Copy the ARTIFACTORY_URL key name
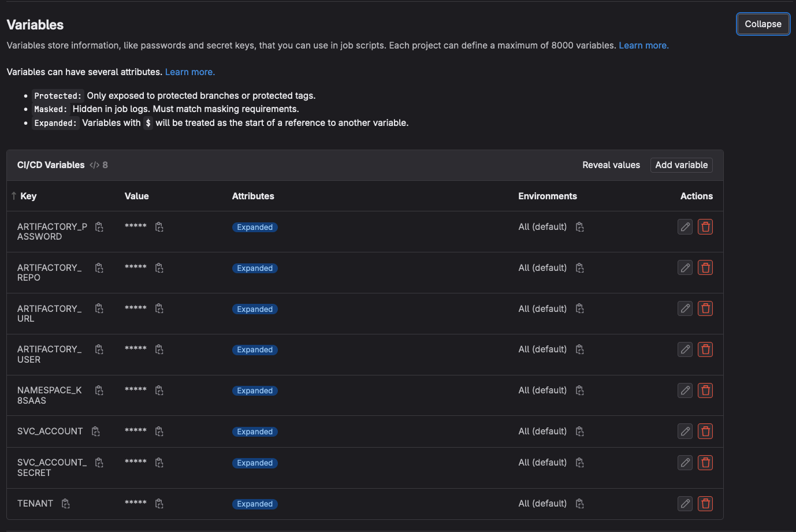The height and width of the screenshot is (532, 796). 99,308
